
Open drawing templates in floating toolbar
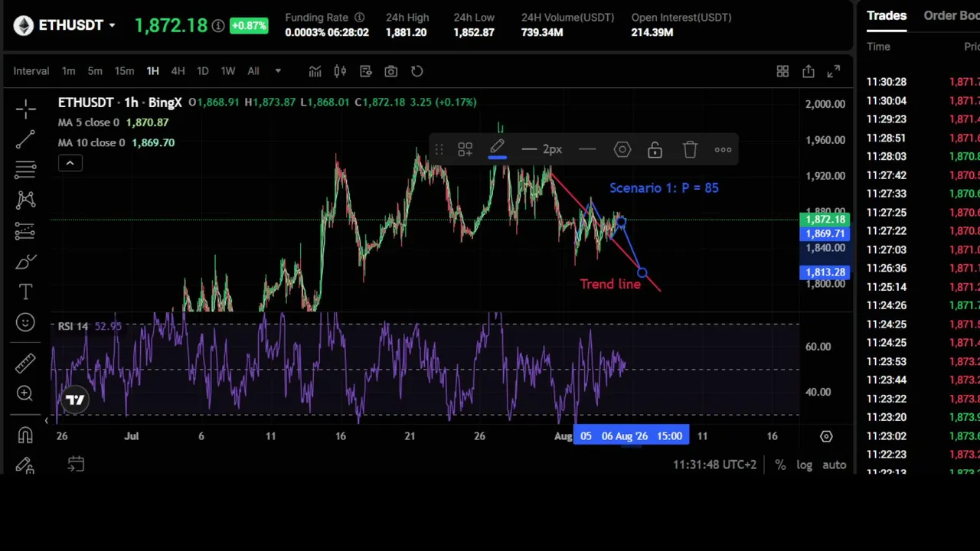(x=465, y=149)
